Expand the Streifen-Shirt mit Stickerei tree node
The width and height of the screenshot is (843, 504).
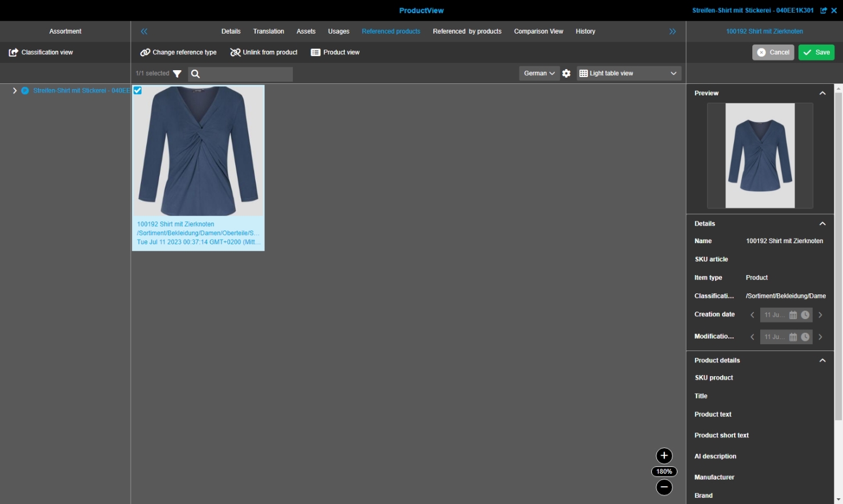[x=15, y=91]
